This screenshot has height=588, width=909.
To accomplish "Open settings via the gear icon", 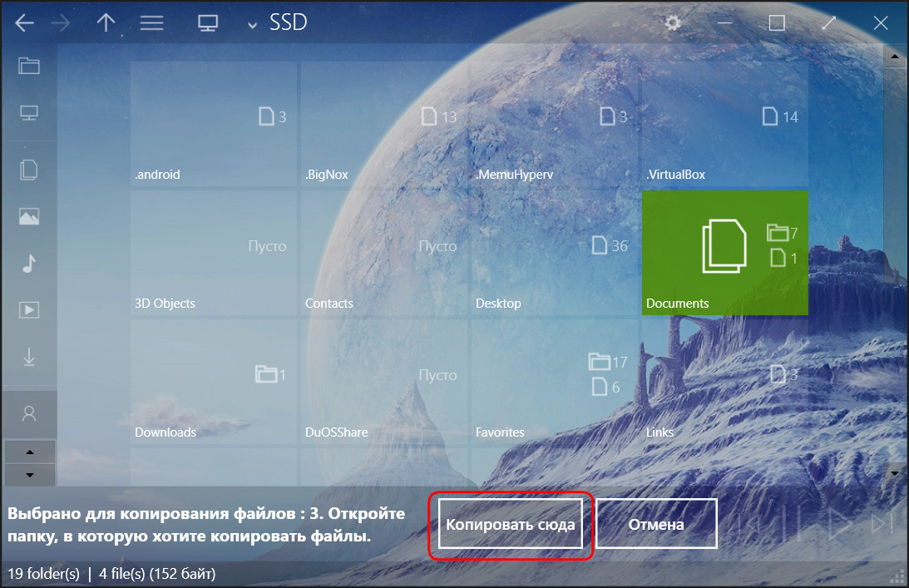I will pyautogui.click(x=673, y=23).
